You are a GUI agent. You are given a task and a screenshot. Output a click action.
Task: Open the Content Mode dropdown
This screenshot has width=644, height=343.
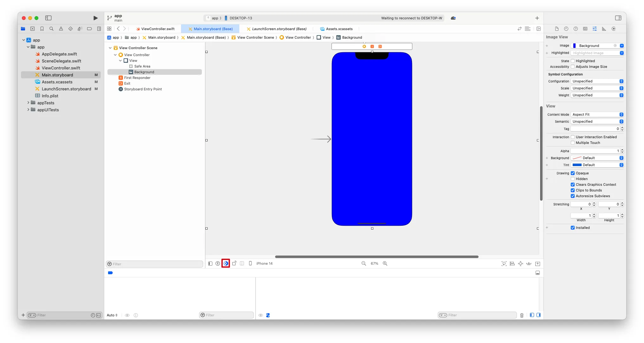click(597, 114)
